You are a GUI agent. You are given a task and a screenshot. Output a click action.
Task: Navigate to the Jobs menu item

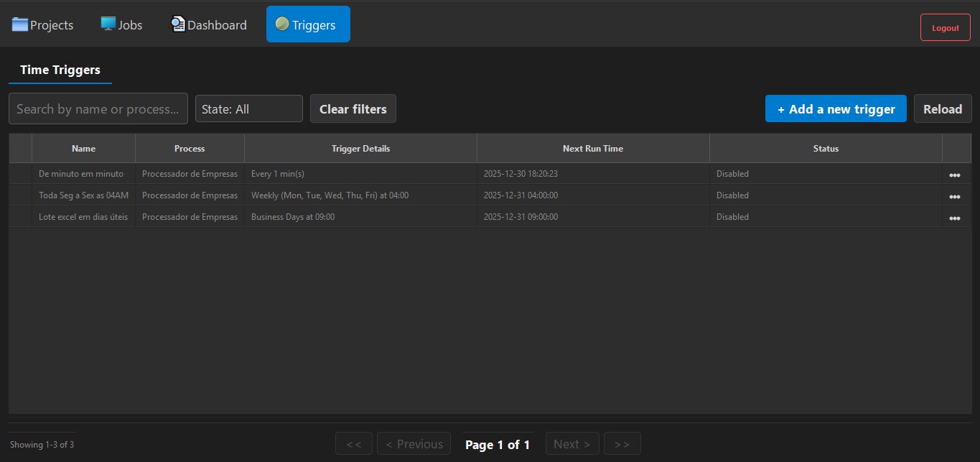[121, 24]
